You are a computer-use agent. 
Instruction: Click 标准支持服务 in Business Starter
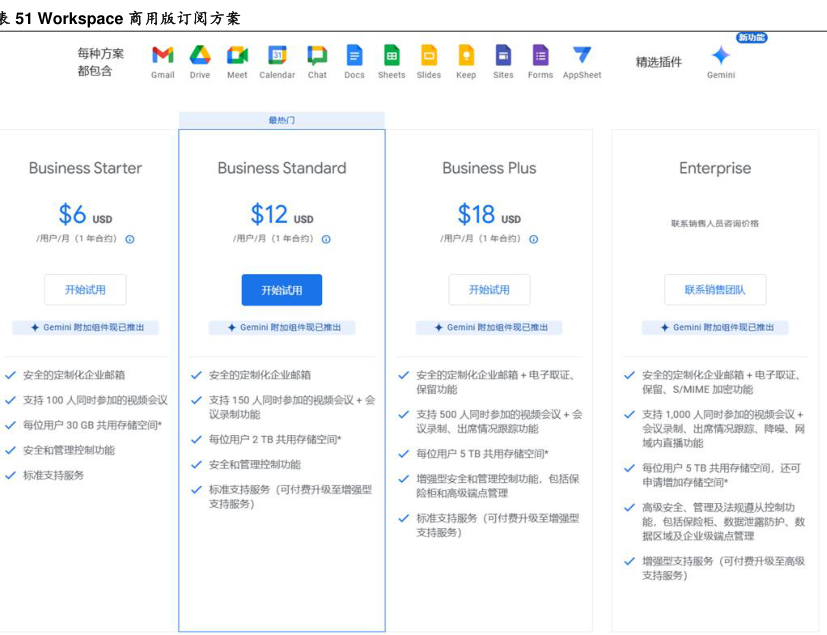[x=53, y=475]
